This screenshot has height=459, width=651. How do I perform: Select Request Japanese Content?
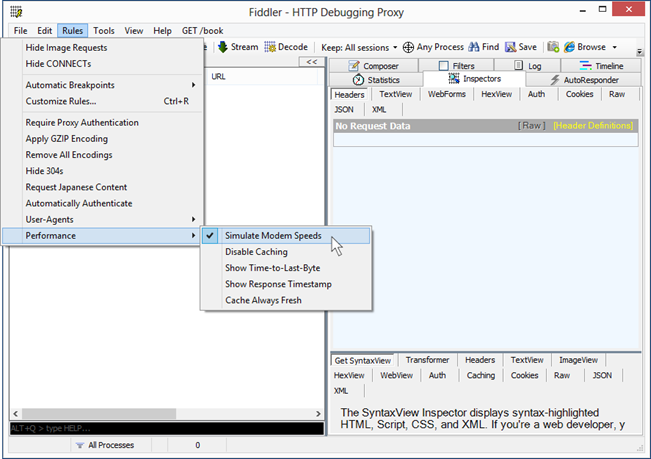[x=103, y=187]
